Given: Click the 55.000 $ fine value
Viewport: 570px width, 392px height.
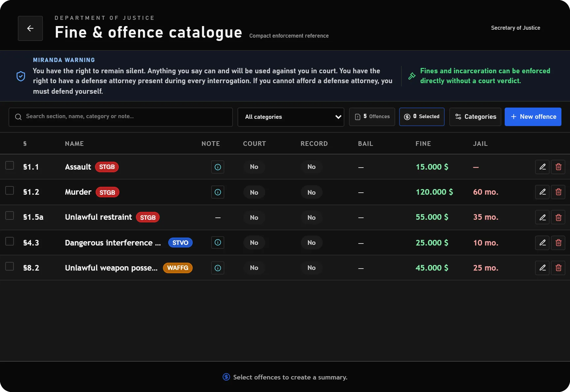Looking at the screenshot, I should [x=432, y=217].
